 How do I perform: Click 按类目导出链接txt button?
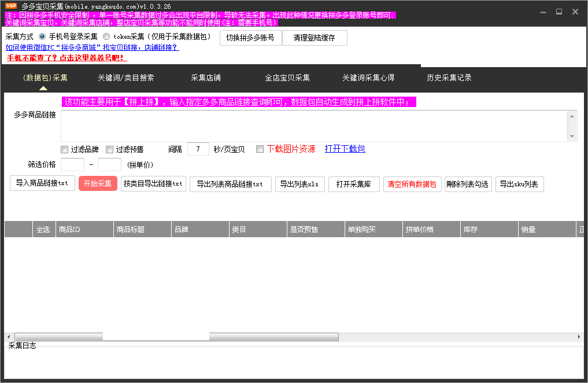pyautogui.click(x=153, y=184)
